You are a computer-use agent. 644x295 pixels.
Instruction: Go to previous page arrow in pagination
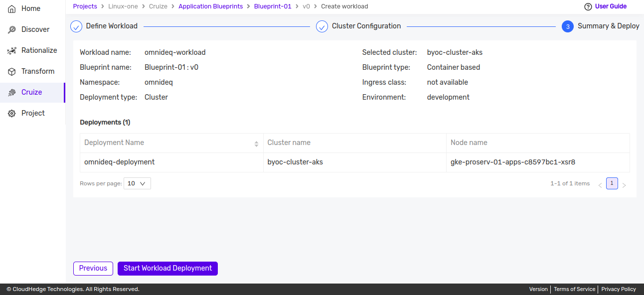pos(600,185)
